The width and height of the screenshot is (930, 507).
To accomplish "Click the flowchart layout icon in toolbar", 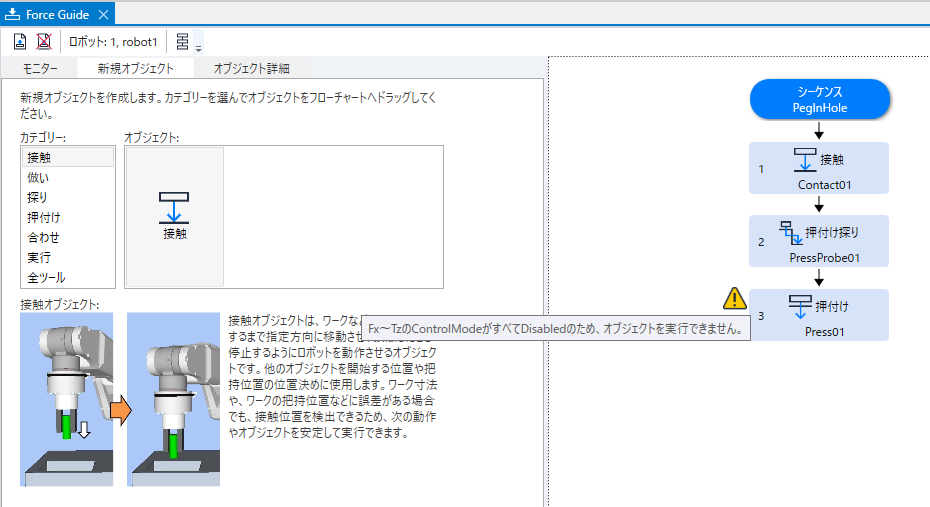I will (182, 41).
